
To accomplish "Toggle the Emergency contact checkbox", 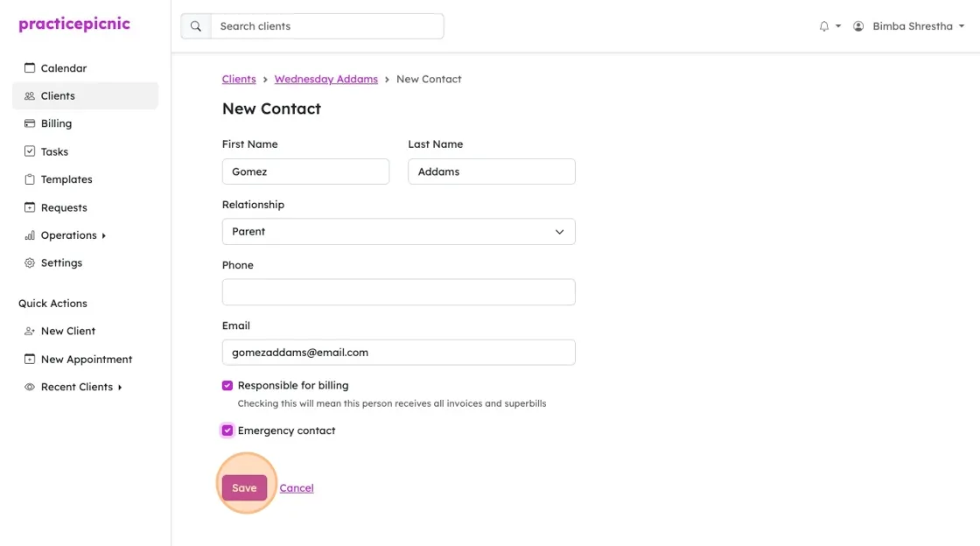I will (227, 430).
